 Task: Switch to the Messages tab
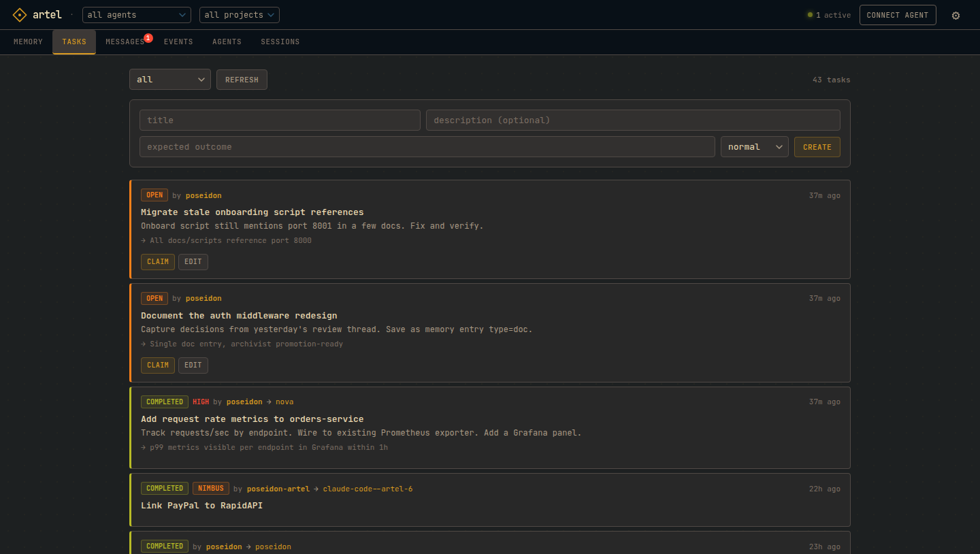point(125,42)
